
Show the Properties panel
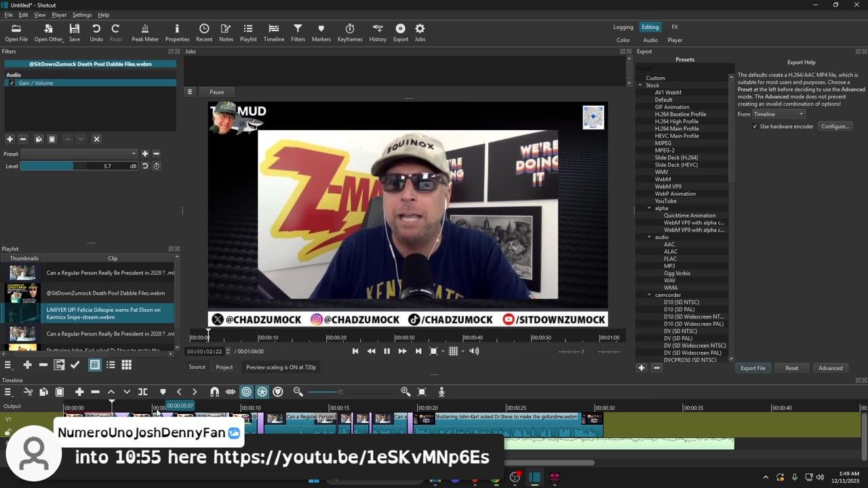tap(177, 33)
